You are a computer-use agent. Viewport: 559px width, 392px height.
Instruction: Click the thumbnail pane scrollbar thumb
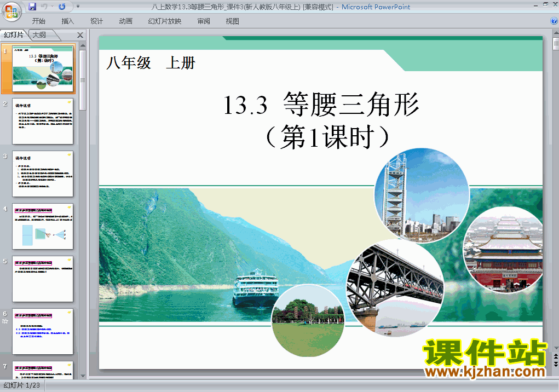coord(83,80)
